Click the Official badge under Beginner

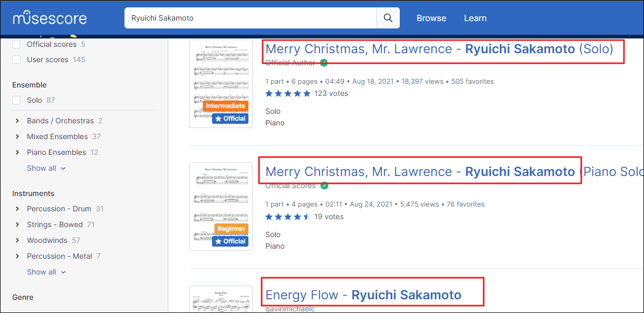point(230,241)
